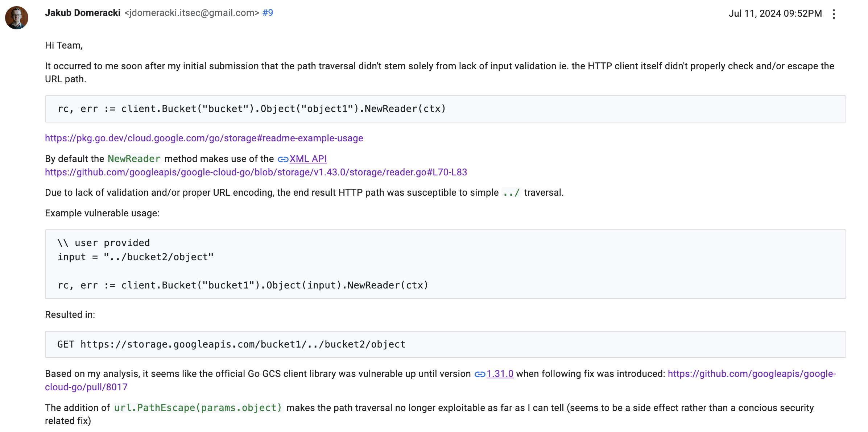
Task: Click the ../ inline code snippet
Action: tap(511, 192)
